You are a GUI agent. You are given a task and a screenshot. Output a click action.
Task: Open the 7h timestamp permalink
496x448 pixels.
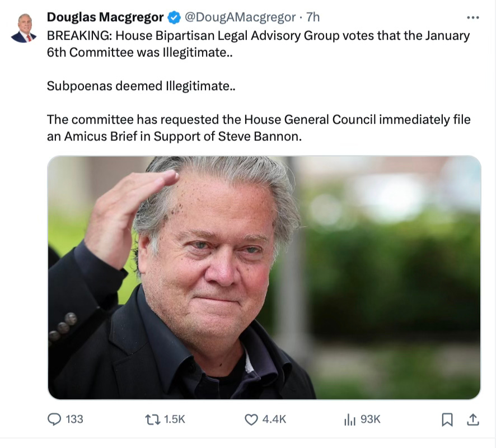[313, 17]
